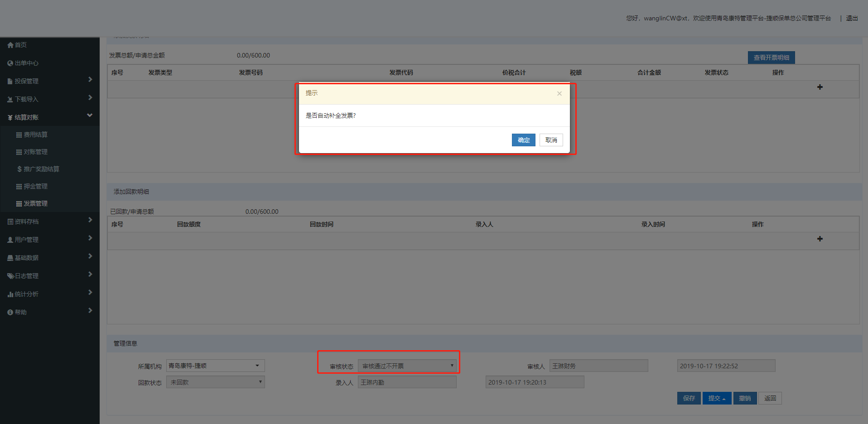Click the icon beside 基础数据
This screenshot has height=424, width=868.
tap(10, 258)
